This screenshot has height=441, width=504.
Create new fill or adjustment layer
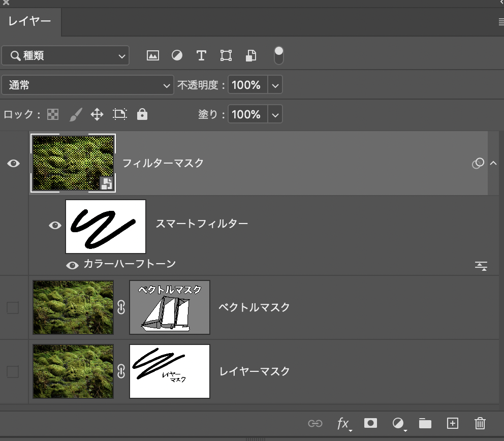398,424
